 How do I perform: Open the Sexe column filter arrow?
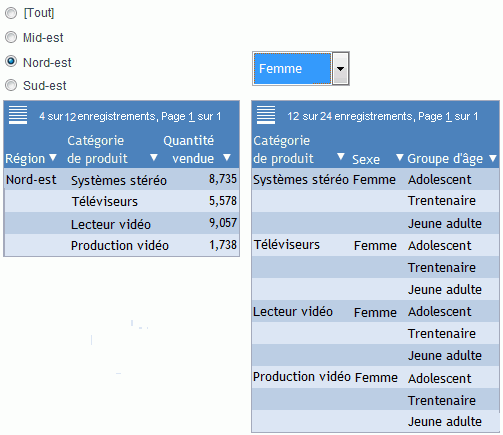click(x=399, y=157)
